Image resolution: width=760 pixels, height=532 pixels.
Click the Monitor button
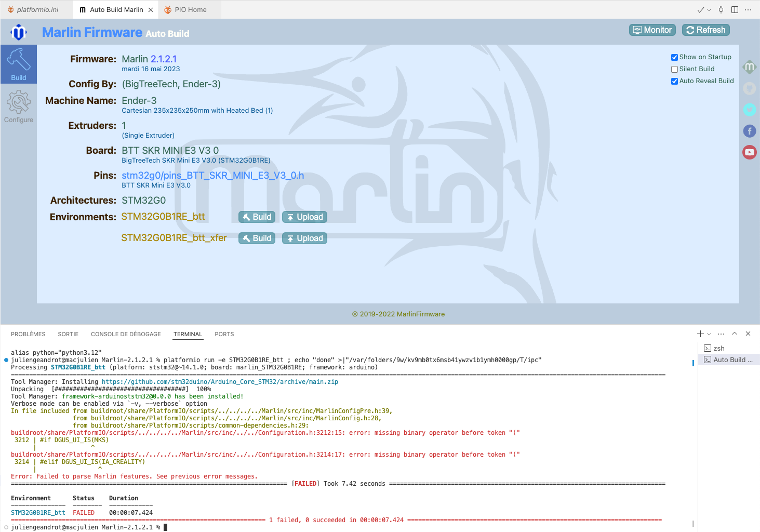(x=652, y=30)
